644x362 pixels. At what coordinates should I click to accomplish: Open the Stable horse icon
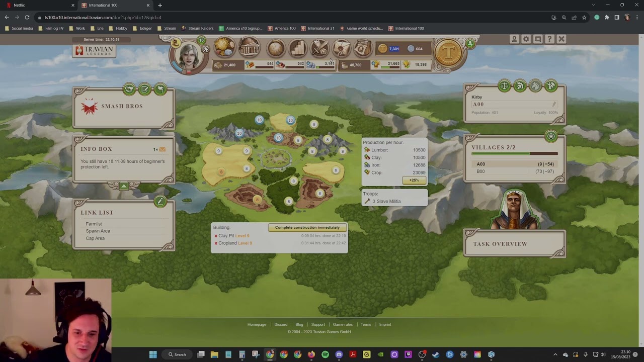[535, 86]
